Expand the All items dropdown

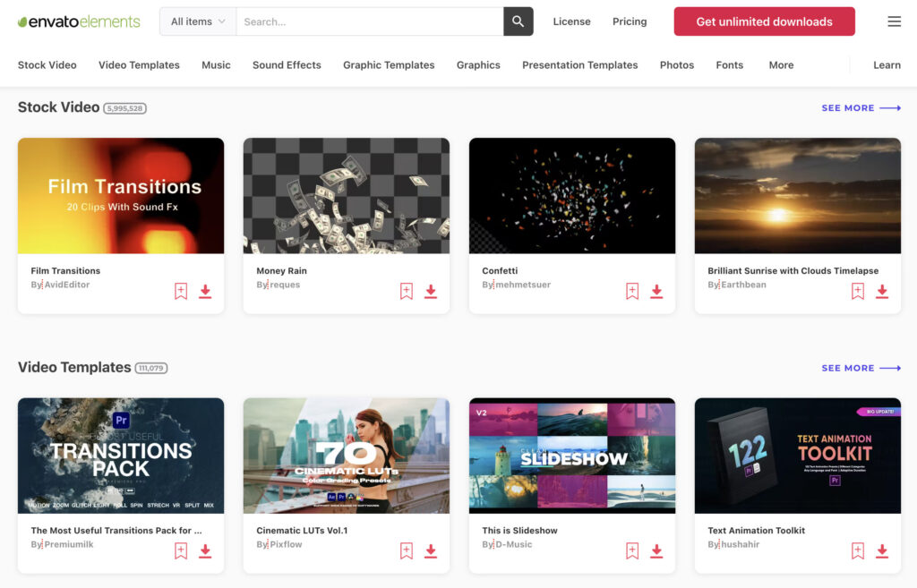[198, 21]
